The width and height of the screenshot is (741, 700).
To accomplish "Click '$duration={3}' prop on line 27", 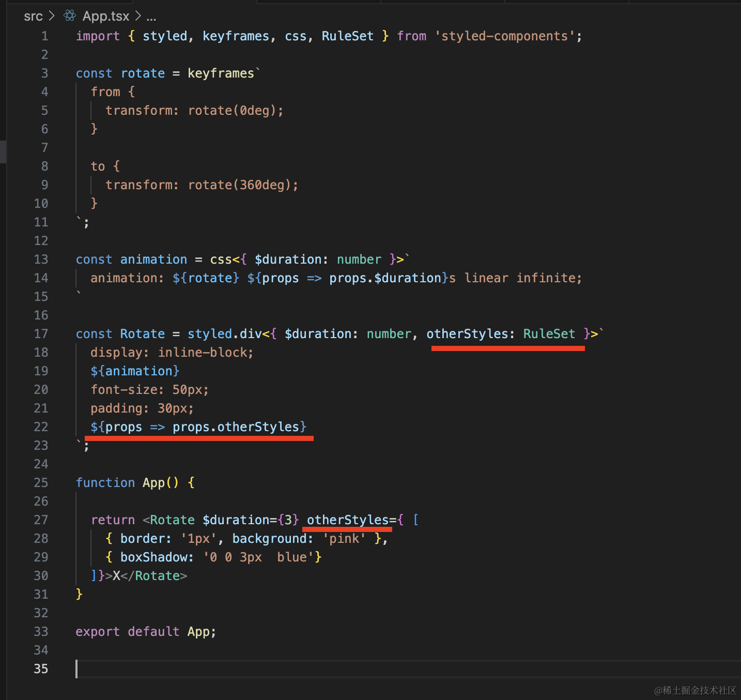I will (x=251, y=520).
